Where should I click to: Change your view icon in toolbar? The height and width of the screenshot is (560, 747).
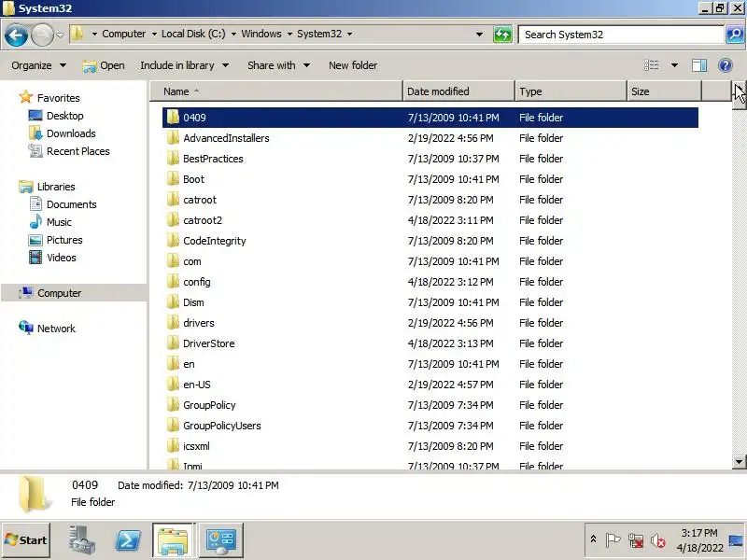(x=651, y=65)
